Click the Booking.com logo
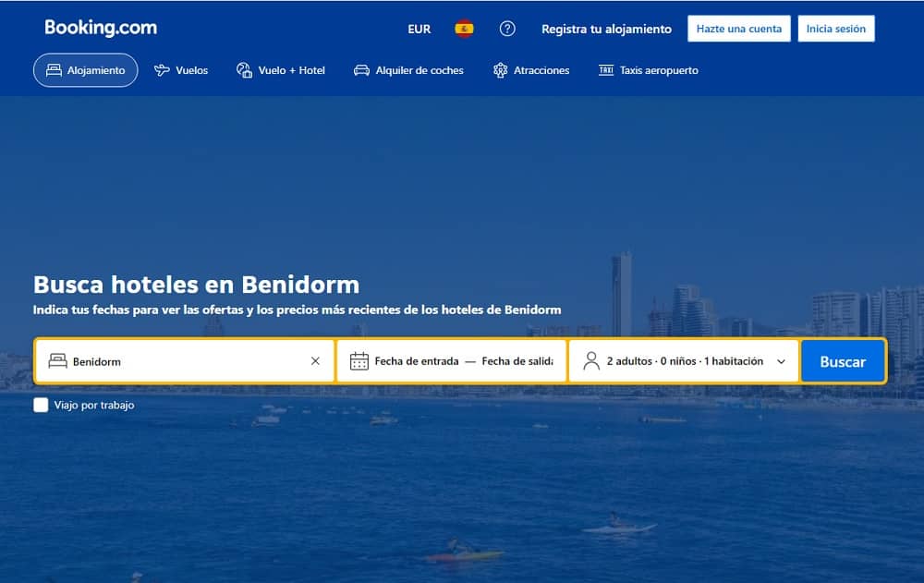 click(101, 28)
